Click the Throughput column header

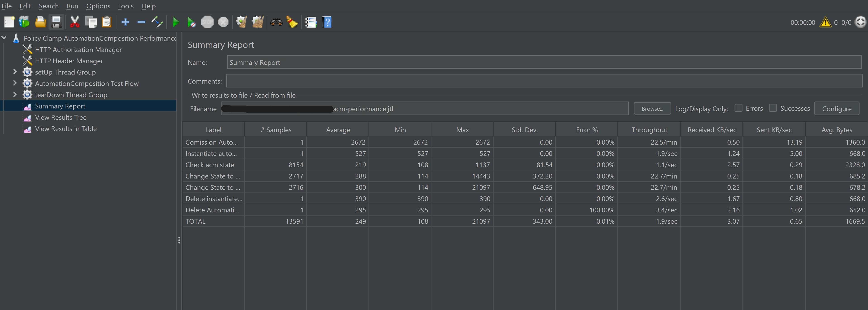tap(649, 130)
